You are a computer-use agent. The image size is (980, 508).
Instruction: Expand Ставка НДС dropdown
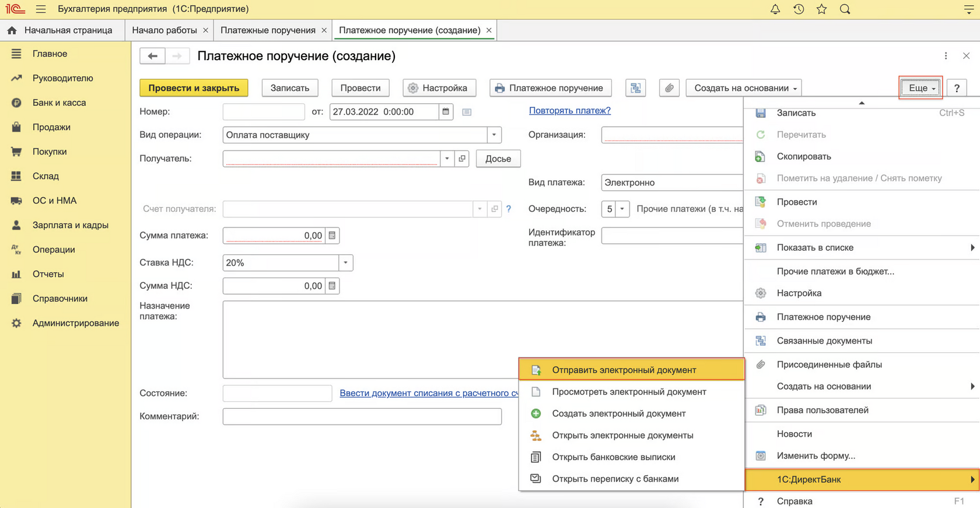345,262
